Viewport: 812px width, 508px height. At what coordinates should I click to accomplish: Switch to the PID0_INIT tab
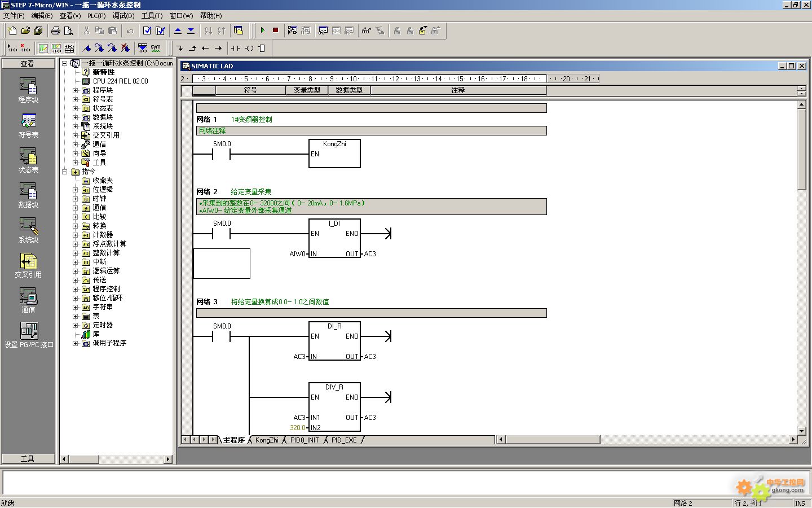pos(304,440)
